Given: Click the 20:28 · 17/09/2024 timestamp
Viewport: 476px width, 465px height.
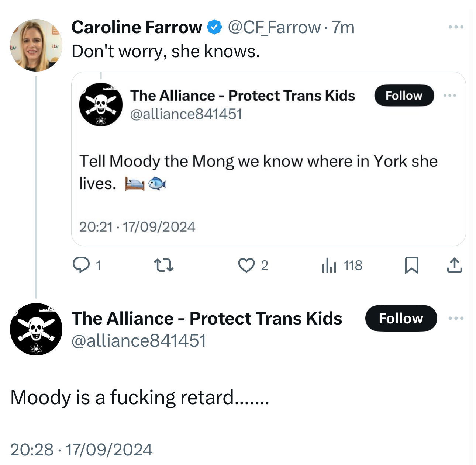Looking at the screenshot, I should coord(81,450).
